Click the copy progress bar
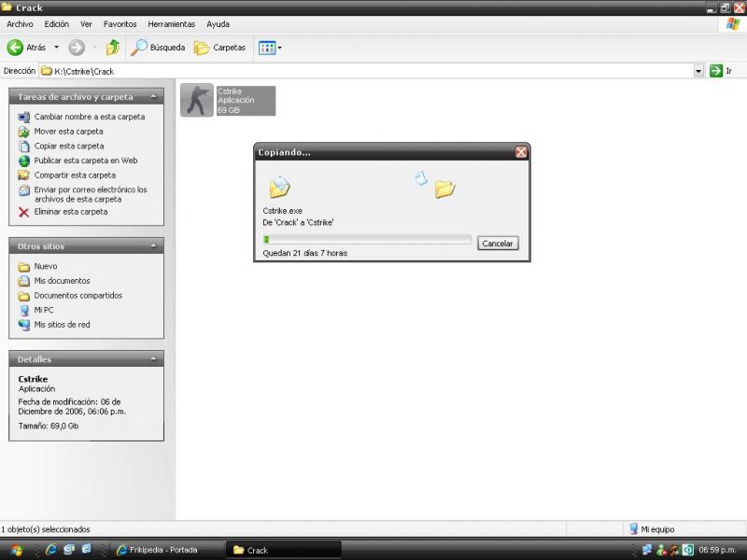Screen dimensions: 747x560 [x=367, y=239]
